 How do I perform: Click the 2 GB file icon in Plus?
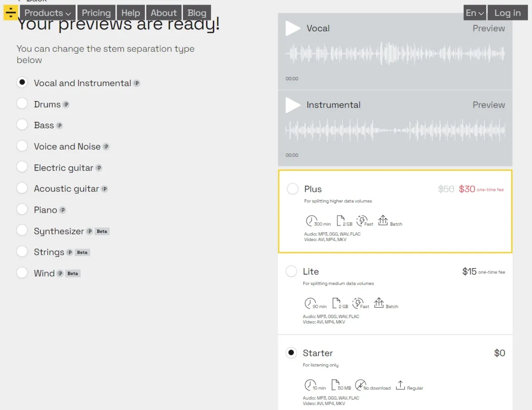tap(340, 221)
